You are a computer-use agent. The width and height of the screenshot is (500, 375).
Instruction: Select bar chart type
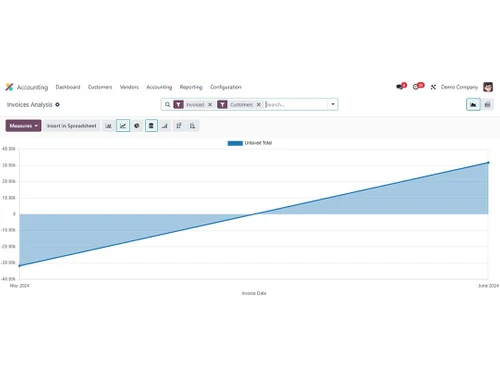108,126
